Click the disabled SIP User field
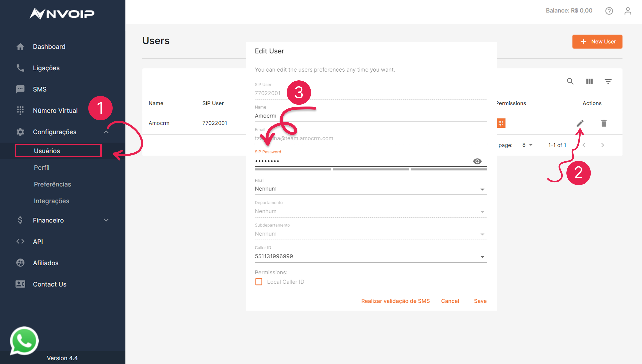The image size is (642, 364). click(371, 93)
